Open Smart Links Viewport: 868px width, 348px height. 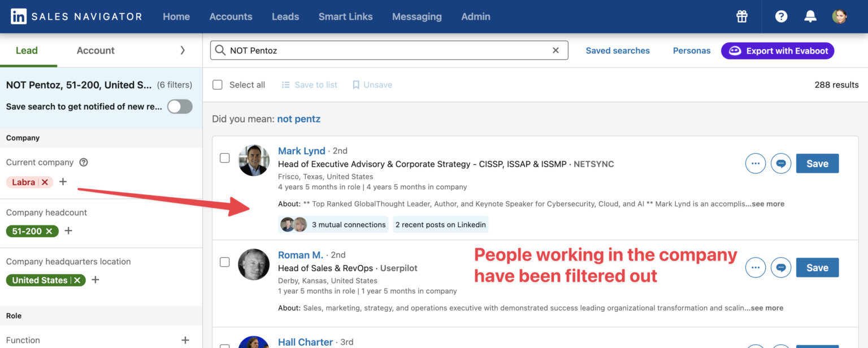[345, 16]
